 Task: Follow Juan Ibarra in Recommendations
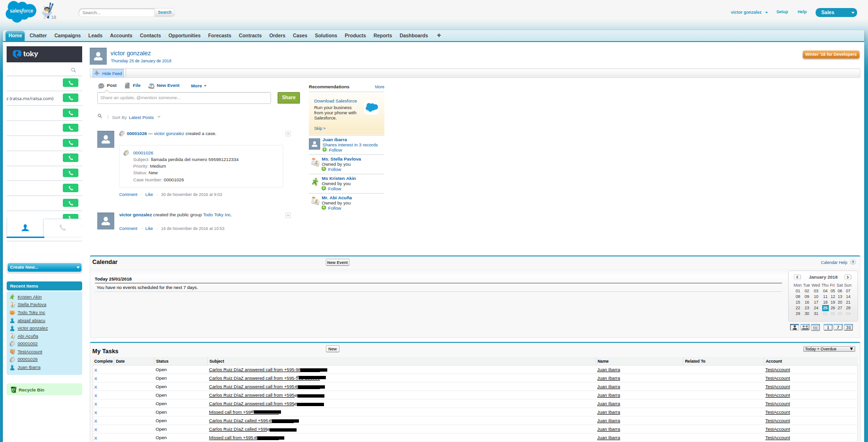pyautogui.click(x=335, y=150)
